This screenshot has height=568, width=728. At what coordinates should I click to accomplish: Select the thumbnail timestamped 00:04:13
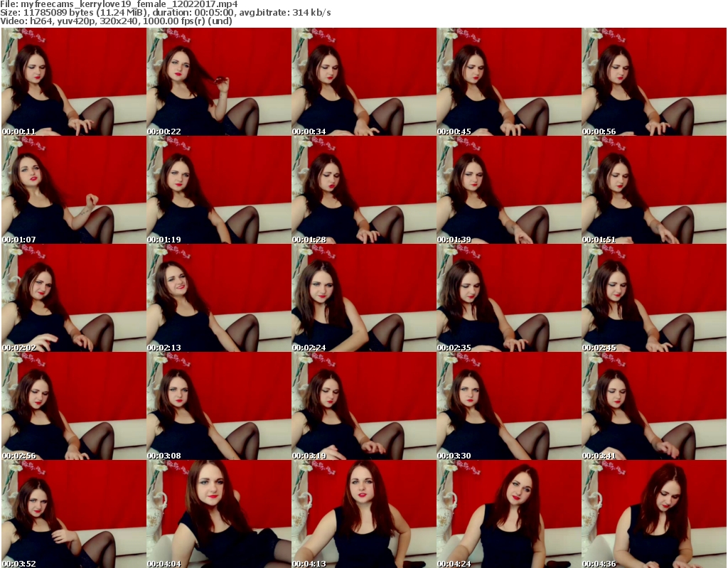coord(363,514)
